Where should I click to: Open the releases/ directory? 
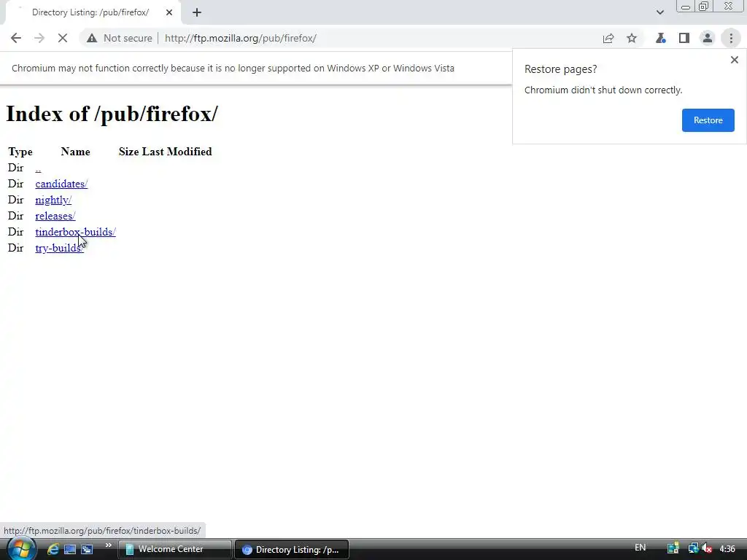tap(55, 216)
